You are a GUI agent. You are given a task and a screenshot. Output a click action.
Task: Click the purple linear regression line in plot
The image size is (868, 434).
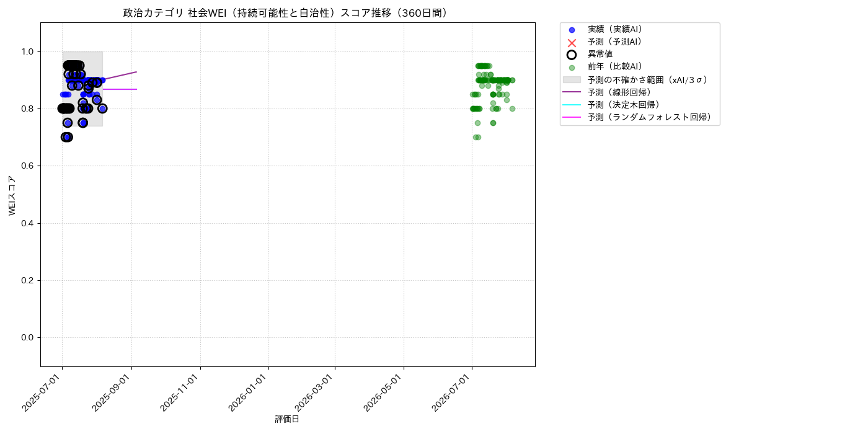coord(119,76)
